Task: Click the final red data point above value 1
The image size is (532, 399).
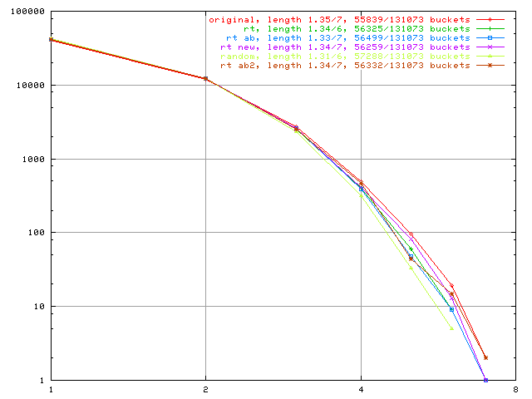Action: pyautogui.click(x=485, y=357)
